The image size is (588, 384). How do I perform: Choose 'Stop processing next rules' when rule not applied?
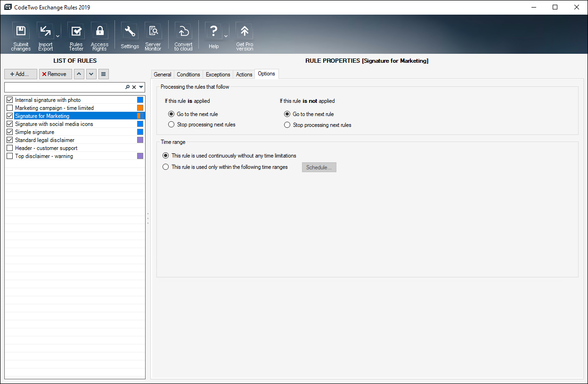pyautogui.click(x=287, y=125)
